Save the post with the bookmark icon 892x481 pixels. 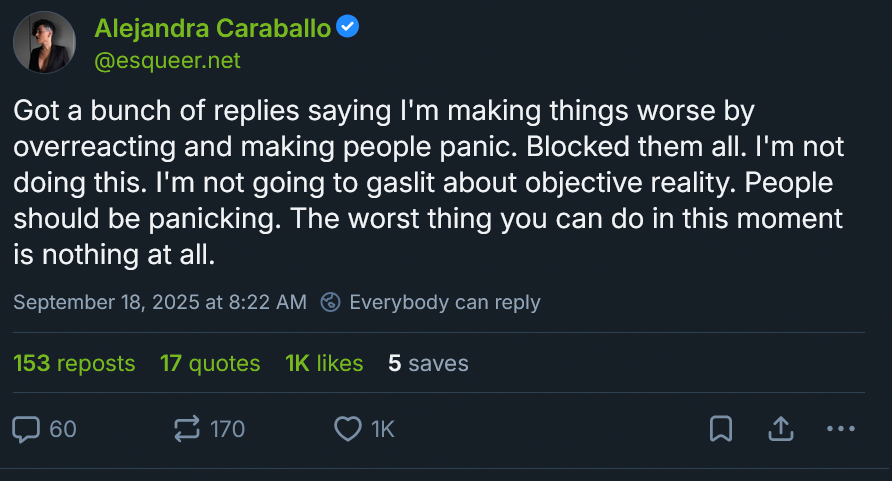tap(720, 429)
